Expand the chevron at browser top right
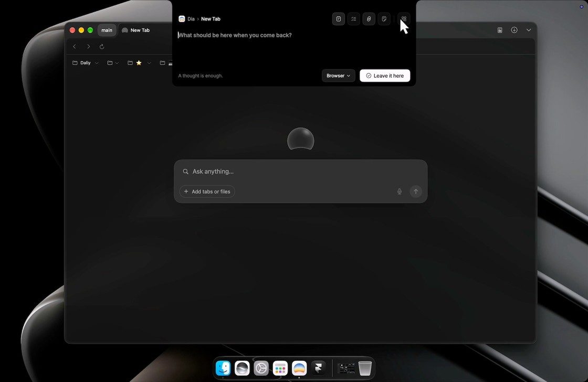588x382 pixels. (x=528, y=30)
